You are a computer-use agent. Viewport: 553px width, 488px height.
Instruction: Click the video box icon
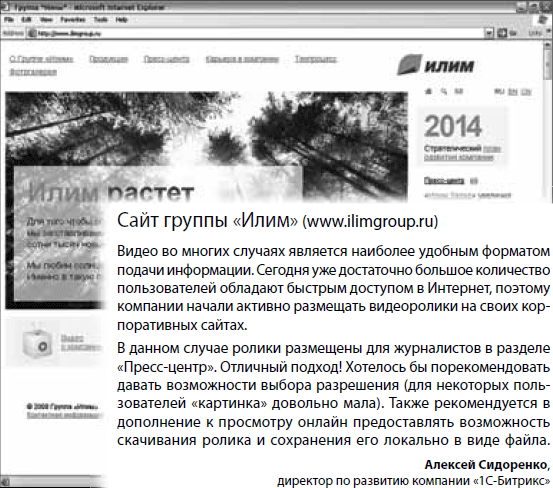pos(37,343)
